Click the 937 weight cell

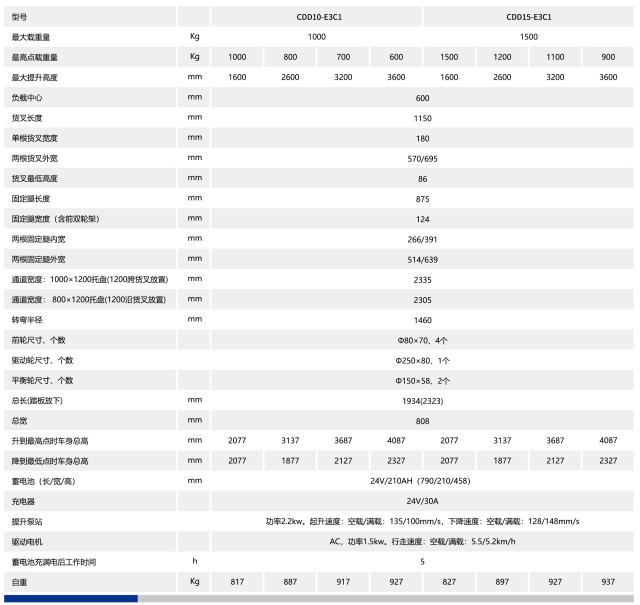point(608,582)
